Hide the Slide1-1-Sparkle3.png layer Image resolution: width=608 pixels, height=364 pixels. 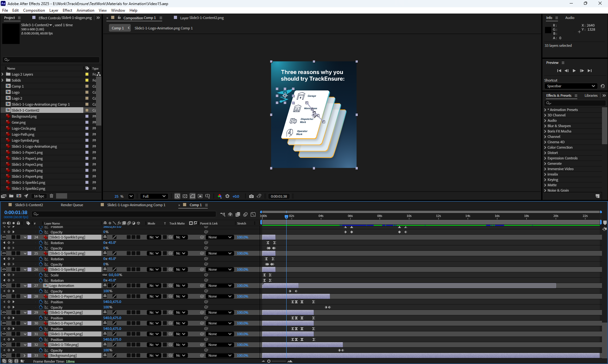coord(4,237)
